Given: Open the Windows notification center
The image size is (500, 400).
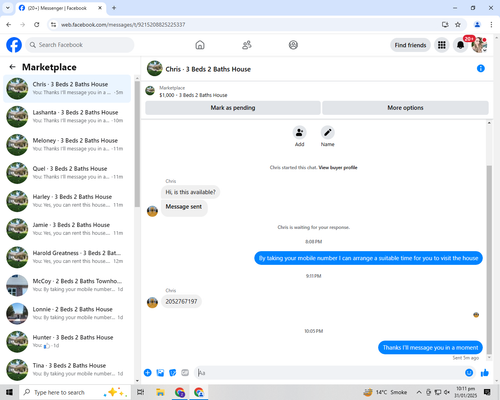Looking at the screenshot, I should click(x=487, y=392).
